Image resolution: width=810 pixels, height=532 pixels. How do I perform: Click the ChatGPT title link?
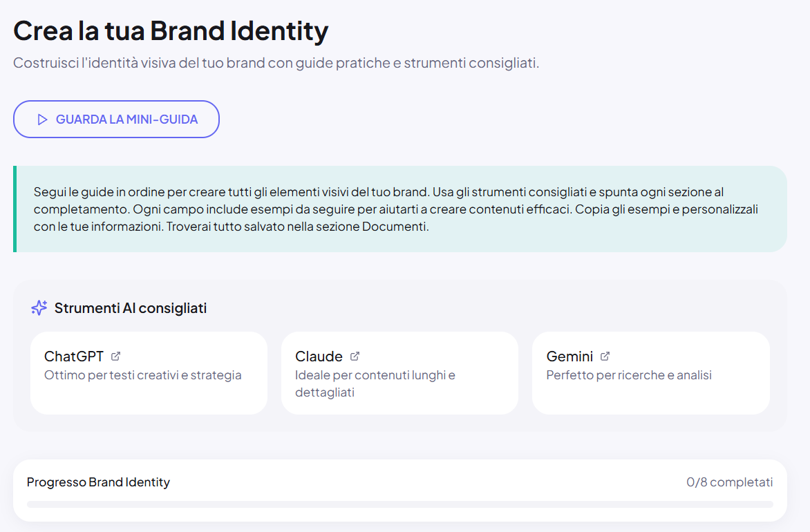74,357
